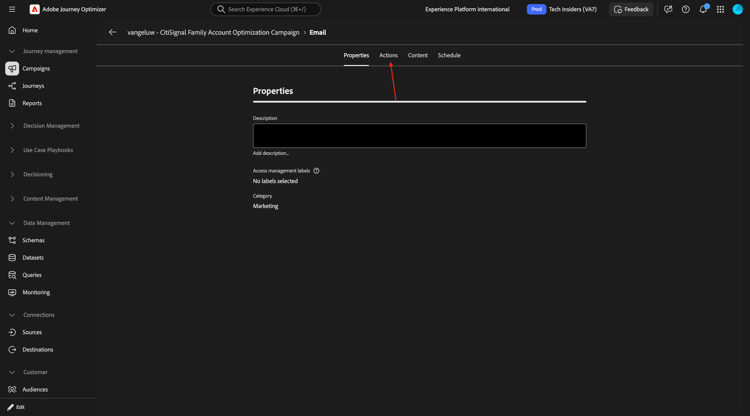Go back using the back arrow
Viewport: 750px width, 416px height.
tap(112, 33)
